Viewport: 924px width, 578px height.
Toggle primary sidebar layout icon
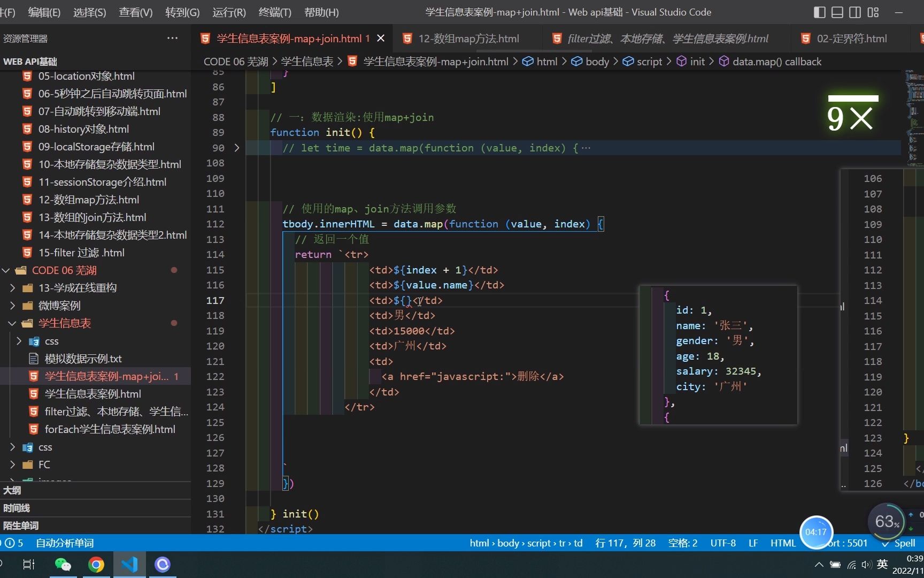point(819,12)
